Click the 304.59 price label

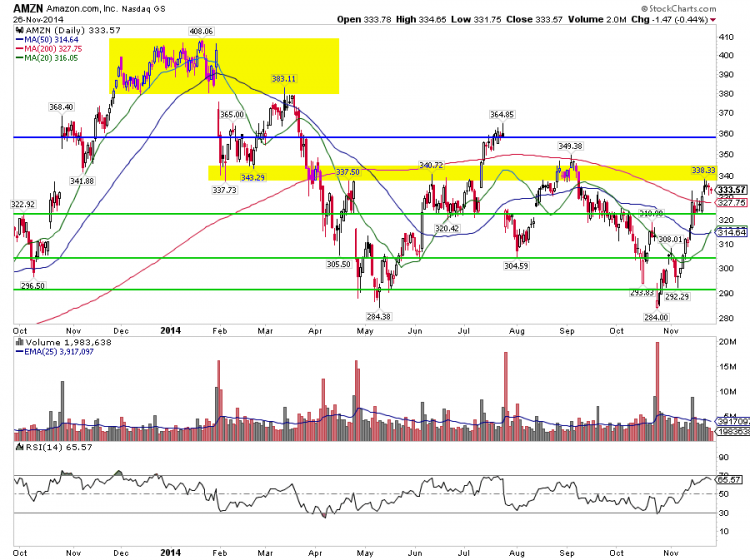(x=516, y=266)
